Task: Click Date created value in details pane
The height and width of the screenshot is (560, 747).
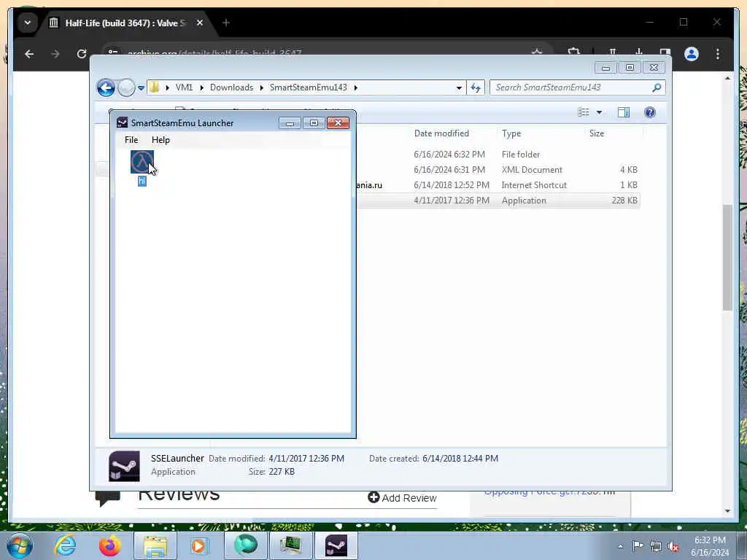Action: [x=460, y=459]
